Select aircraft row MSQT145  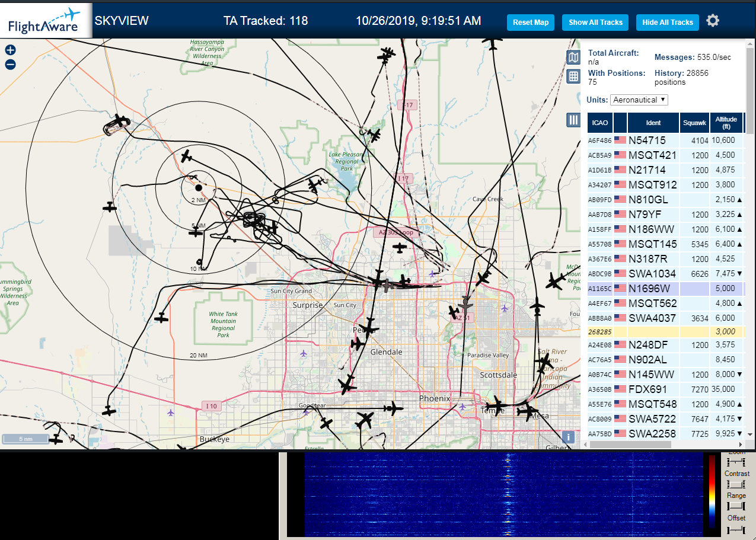click(666, 244)
